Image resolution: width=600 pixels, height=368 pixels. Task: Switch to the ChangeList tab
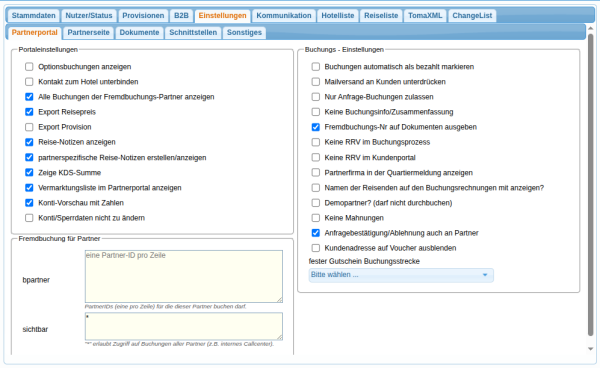[472, 16]
